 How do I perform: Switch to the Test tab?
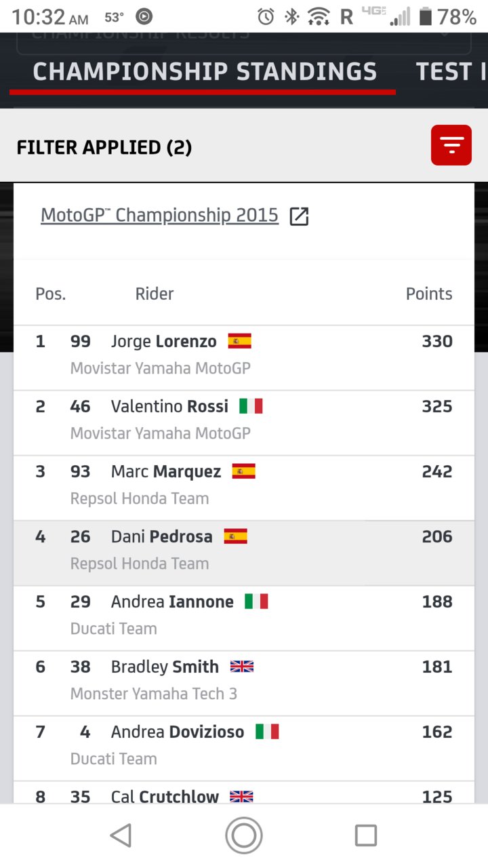tap(451, 72)
